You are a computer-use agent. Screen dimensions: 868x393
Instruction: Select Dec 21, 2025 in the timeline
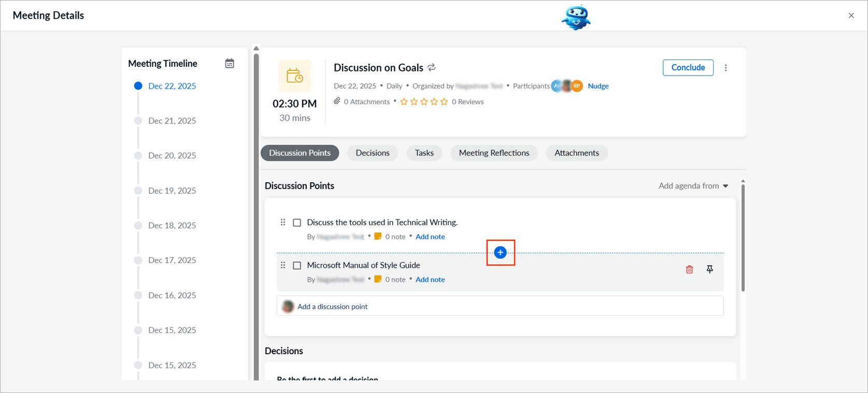point(172,121)
